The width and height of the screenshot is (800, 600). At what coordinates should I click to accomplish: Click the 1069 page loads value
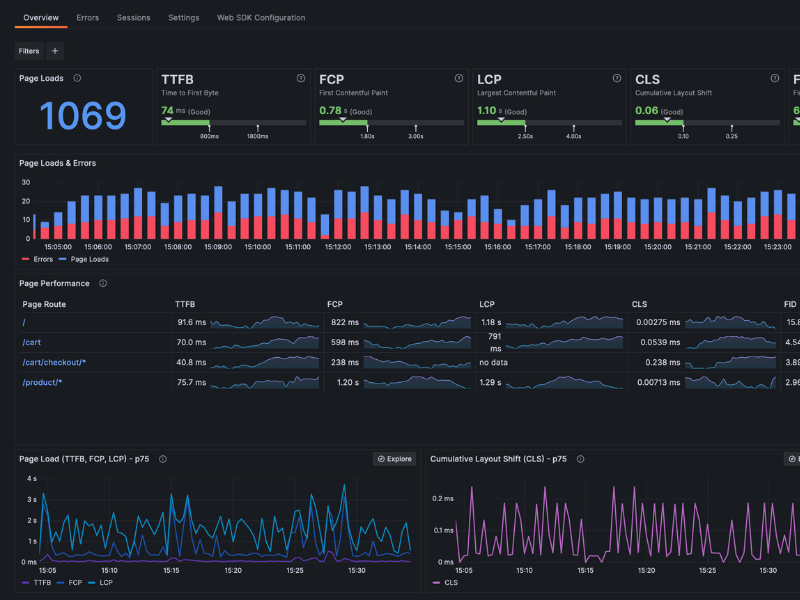pos(83,116)
